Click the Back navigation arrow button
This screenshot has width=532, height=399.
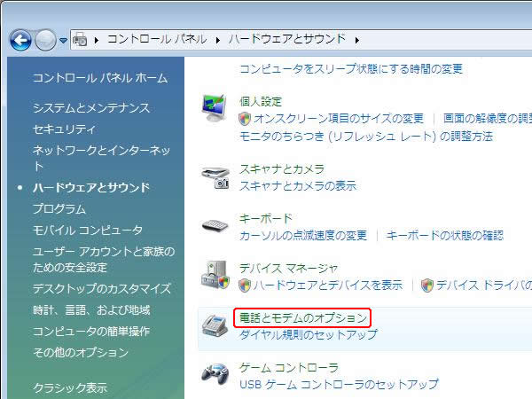point(20,40)
